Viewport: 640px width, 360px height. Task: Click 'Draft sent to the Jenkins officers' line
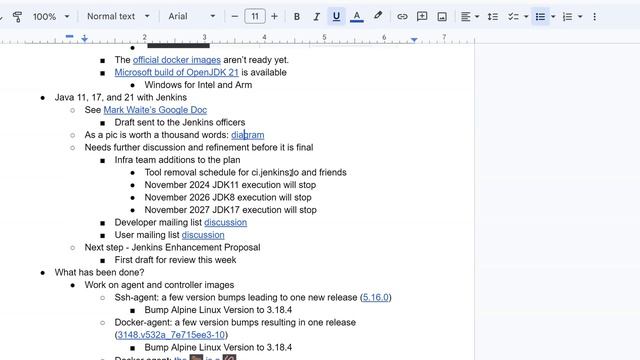(180, 122)
